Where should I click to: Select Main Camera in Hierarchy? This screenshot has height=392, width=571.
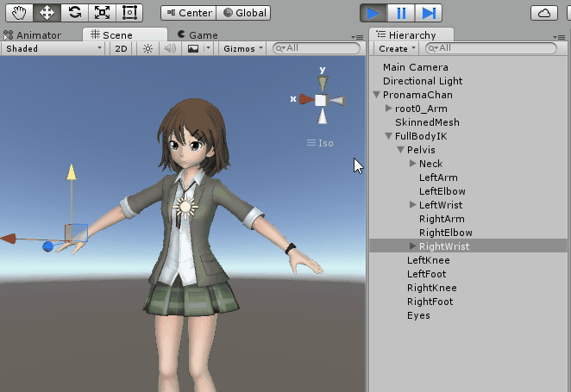415,67
